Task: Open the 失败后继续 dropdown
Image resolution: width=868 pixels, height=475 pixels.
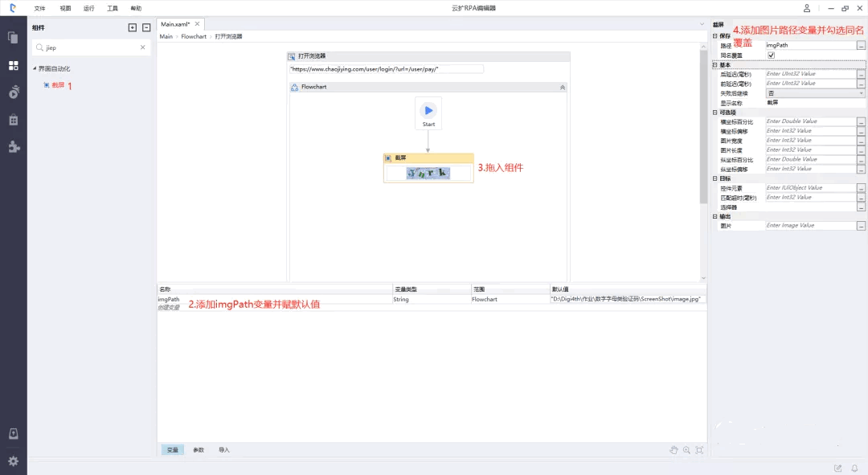Action: [x=814, y=93]
